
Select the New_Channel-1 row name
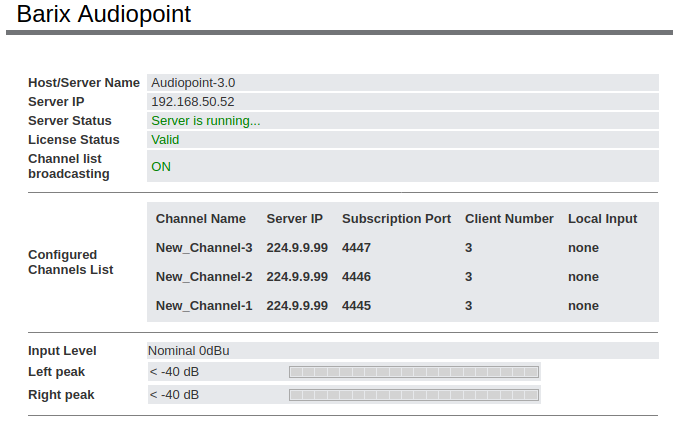pyautogui.click(x=204, y=306)
